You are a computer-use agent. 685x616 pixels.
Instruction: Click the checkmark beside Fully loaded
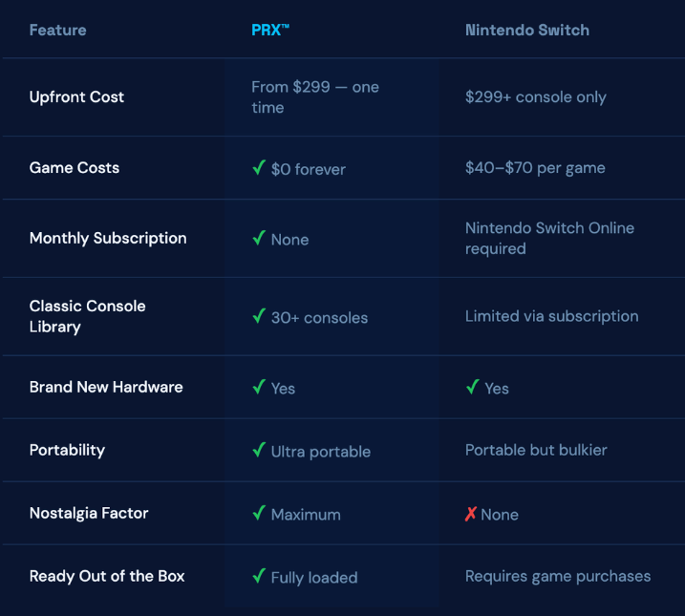[258, 577]
